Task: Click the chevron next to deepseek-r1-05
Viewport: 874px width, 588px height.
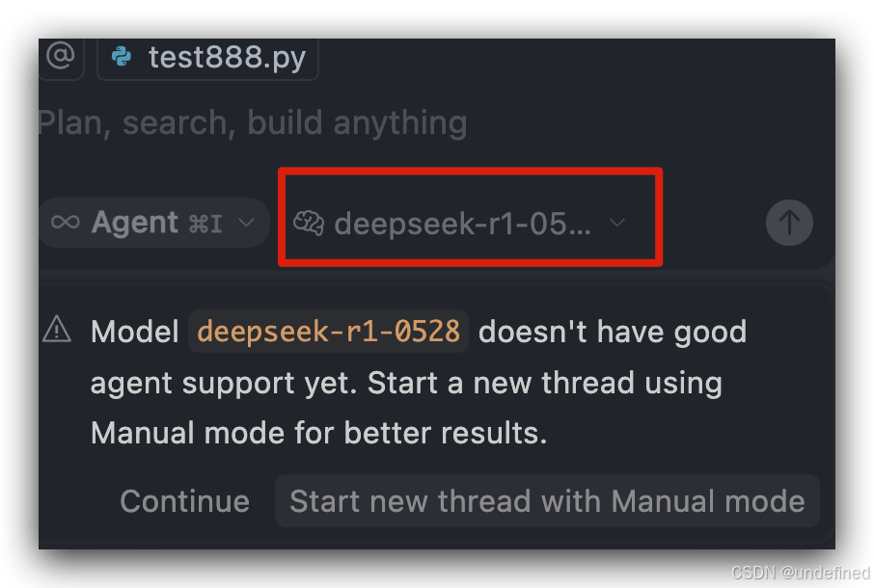Action: [x=616, y=222]
